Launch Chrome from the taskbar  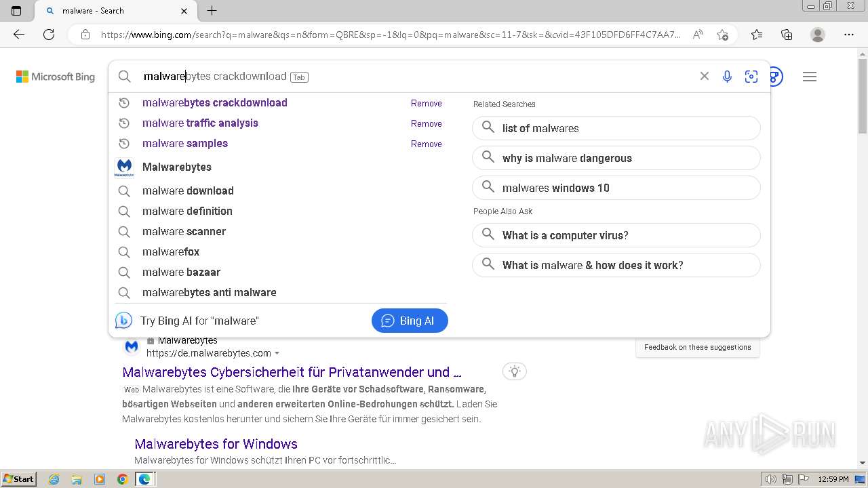tap(123, 479)
